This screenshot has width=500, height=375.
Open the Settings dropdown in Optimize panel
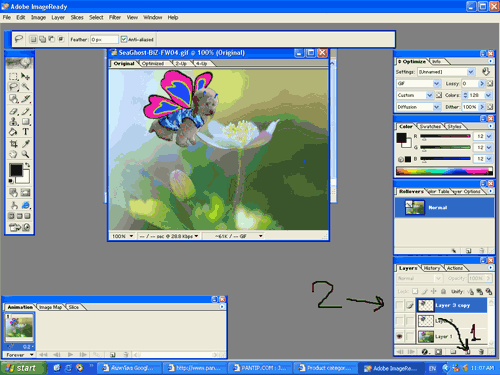click(x=471, y=72)
